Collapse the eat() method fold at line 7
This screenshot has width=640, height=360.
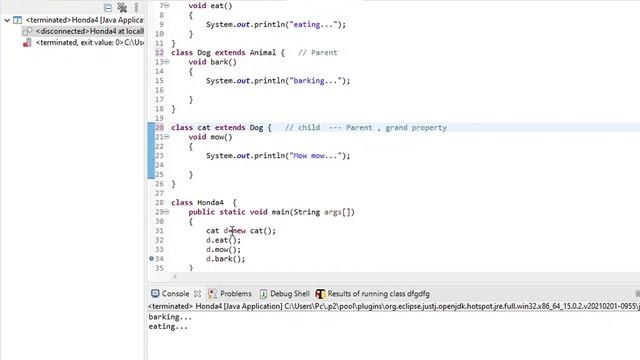point(167,5)
